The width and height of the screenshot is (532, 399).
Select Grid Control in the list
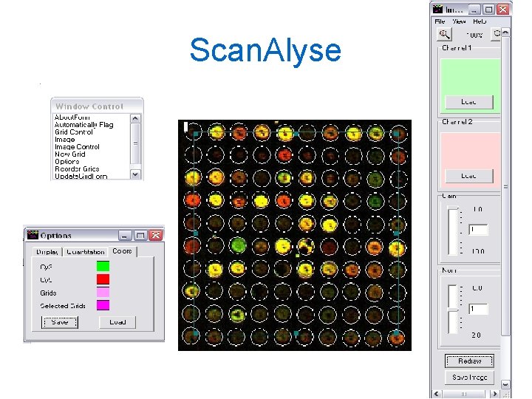(x=74, y=132)
